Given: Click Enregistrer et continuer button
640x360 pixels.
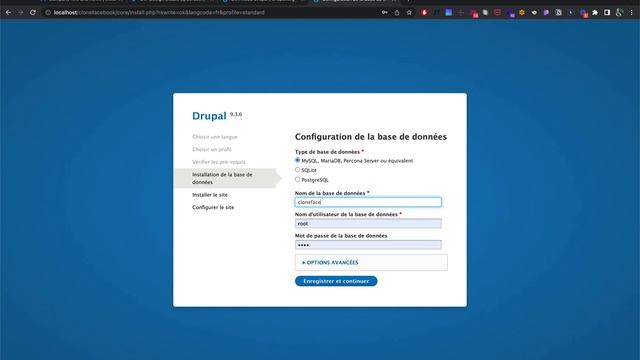Looking at the screenshot, I should [x=336, y=281].
